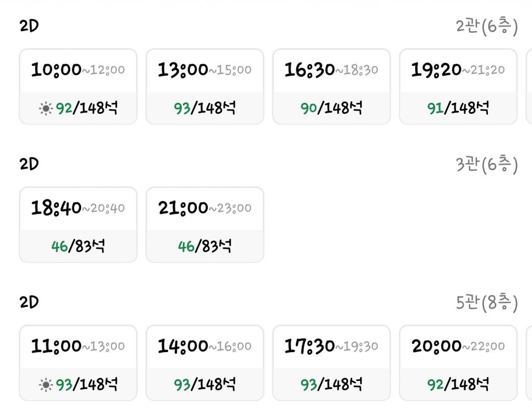Image resolution: width=532 pixels, height=418 pixels.
Task: Click the 2D label above the 18:40 showtime
Action: 29,164
